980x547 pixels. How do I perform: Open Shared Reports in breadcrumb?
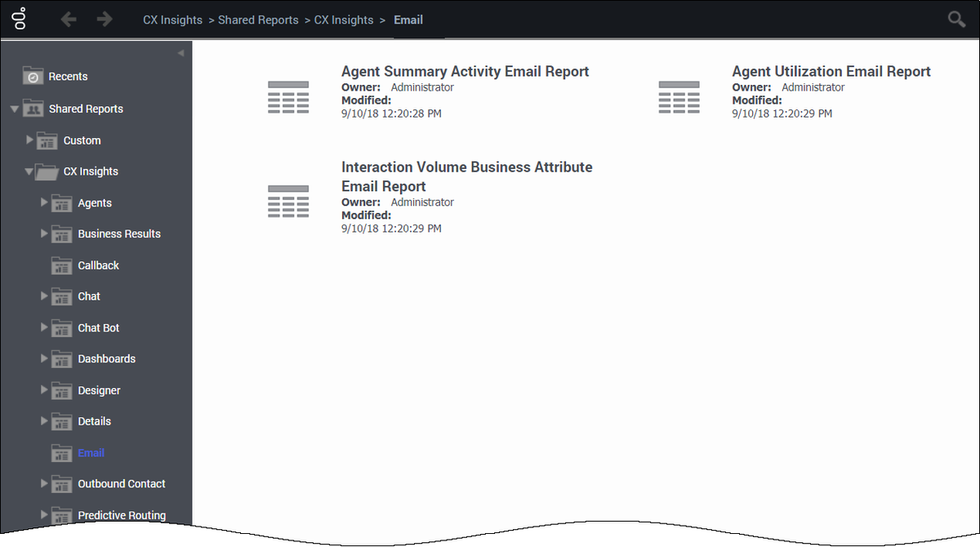(258, 20)
